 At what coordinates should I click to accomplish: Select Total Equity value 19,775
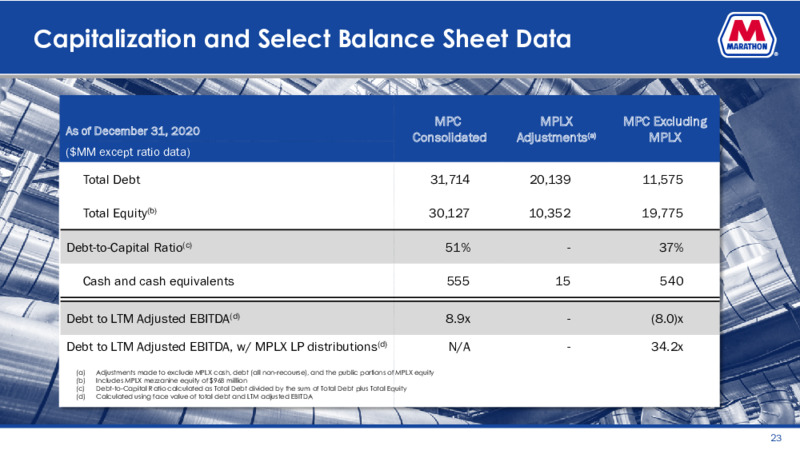(662, 213)
